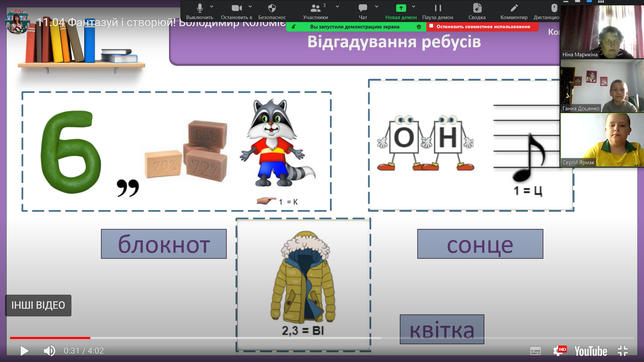Select the Ніна Марикіна video thumbnail

[x=602, y=32]
